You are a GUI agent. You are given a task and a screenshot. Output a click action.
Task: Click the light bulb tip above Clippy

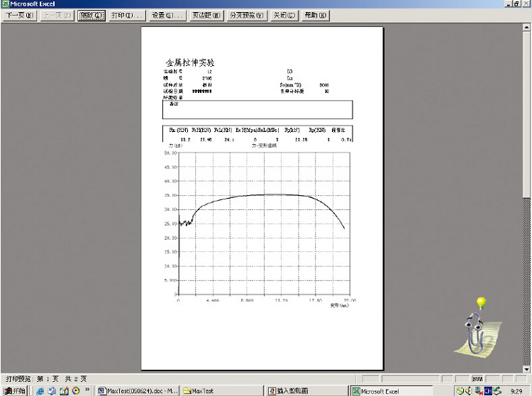point(481,303)
